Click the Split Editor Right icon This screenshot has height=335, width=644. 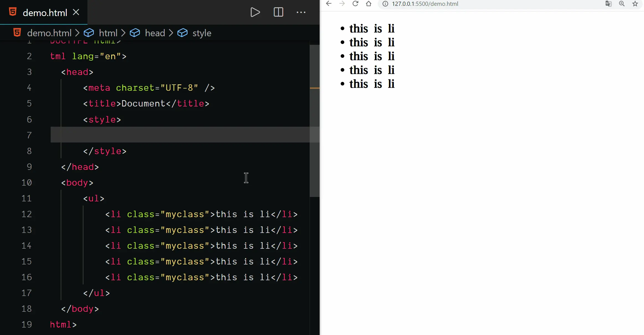pos(278,12)
